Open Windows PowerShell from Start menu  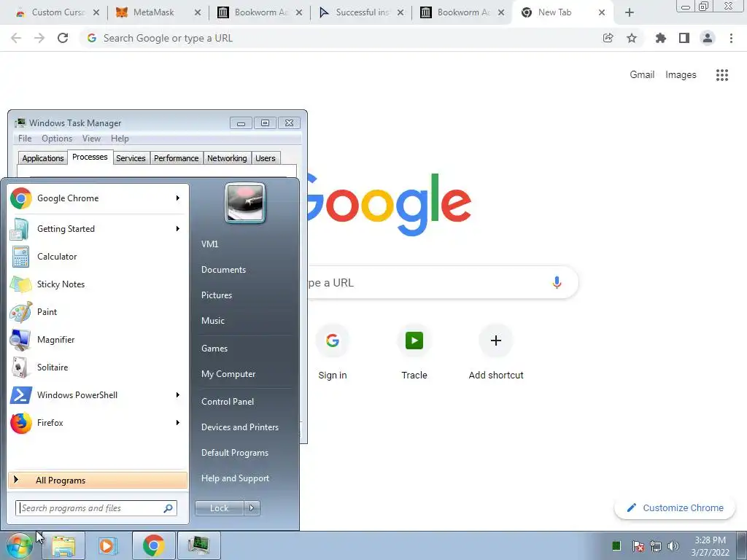pos(98,394)
